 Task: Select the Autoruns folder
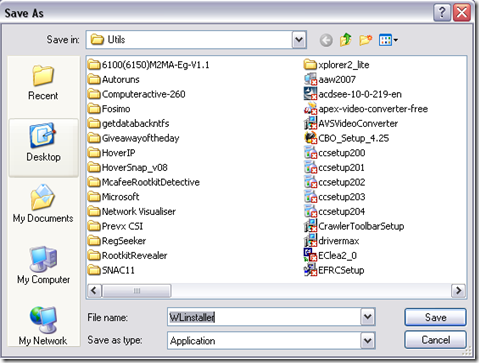click(x=114, y=79)
